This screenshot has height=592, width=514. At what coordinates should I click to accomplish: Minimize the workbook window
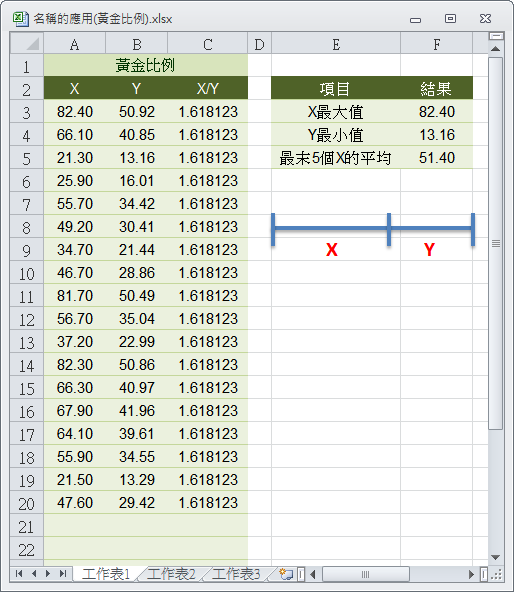tap(415, 20)
